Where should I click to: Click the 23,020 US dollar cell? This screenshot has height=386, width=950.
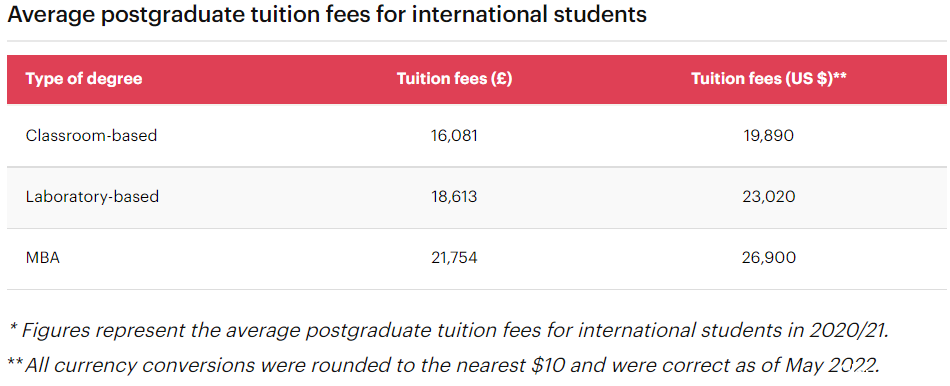(768, 197)
